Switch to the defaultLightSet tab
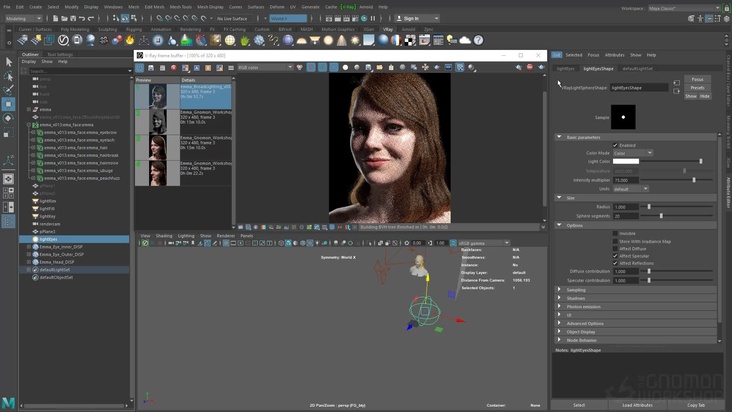This screenshot has height=412, width=732. tap(637, 68)
